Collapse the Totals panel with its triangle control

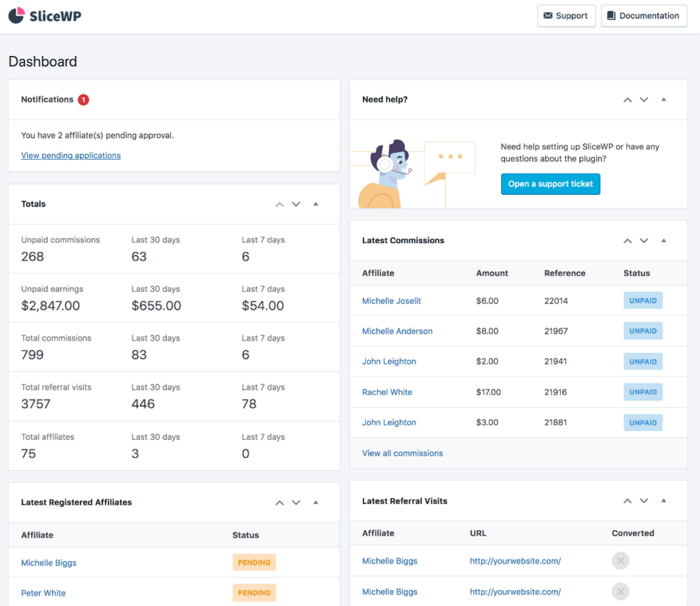[316, 204]
